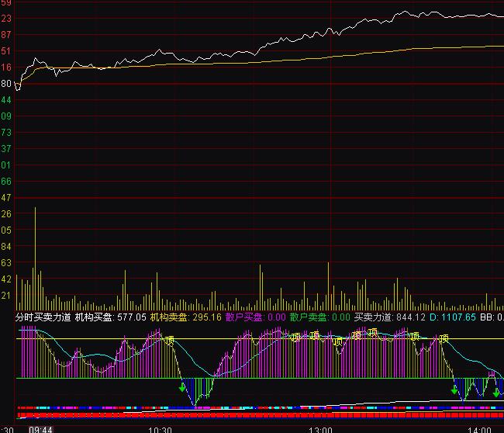
Task: Click the 分时买卖力道 indicator name
Action: (x=43, y=317)
